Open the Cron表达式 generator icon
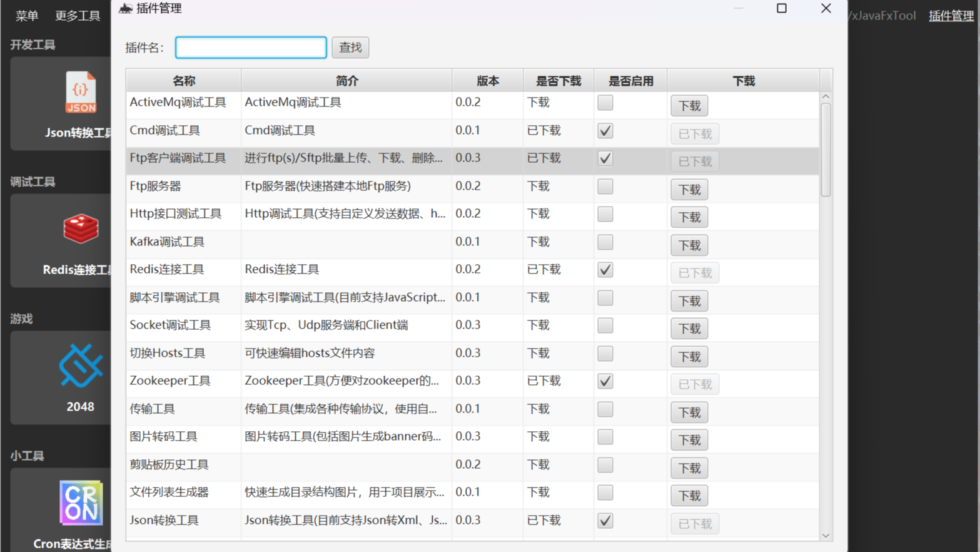This screenshot has height=552, width=980. 81,502
